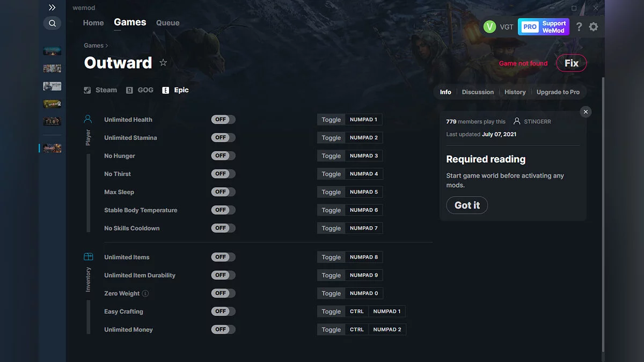Click the Player section person icon
Viewport: 644px width, 362px height.
click(88, 119)
